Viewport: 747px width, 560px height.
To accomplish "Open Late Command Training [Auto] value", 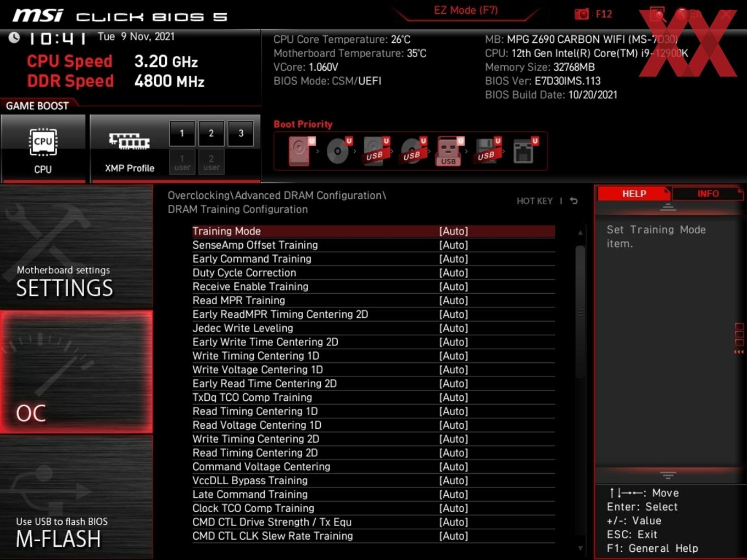I will 453,494.
